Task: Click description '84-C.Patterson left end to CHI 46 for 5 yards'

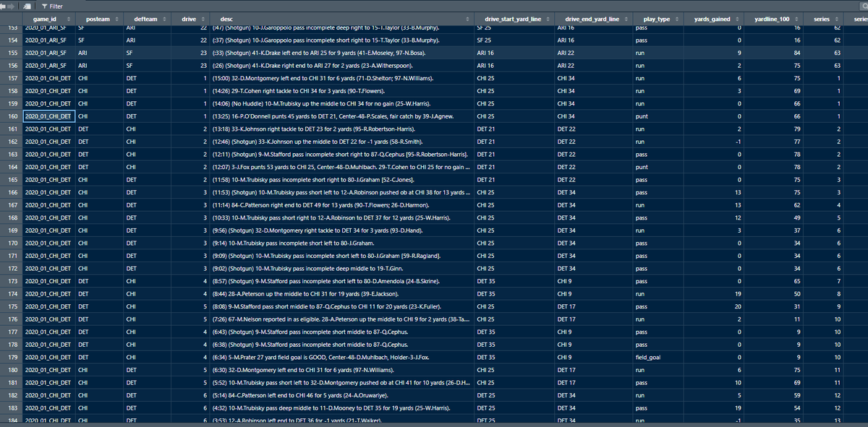Action: tap(285, 396)
